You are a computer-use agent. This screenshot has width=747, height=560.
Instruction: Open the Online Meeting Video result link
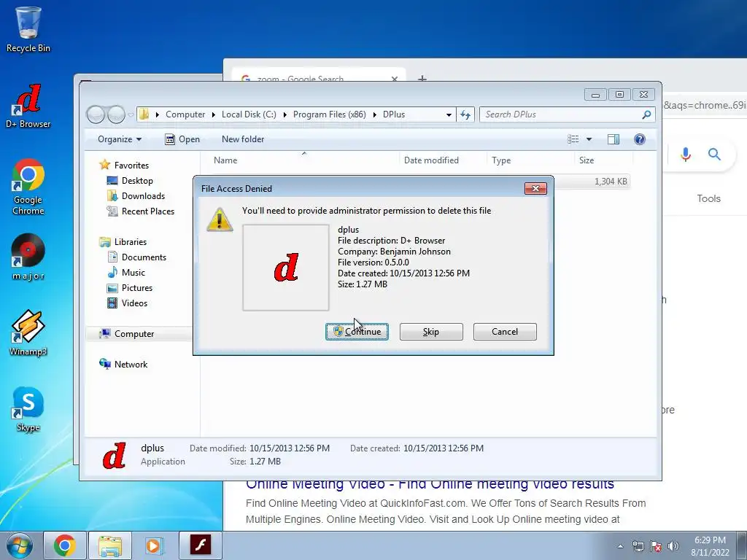click(x=430, y=484)
